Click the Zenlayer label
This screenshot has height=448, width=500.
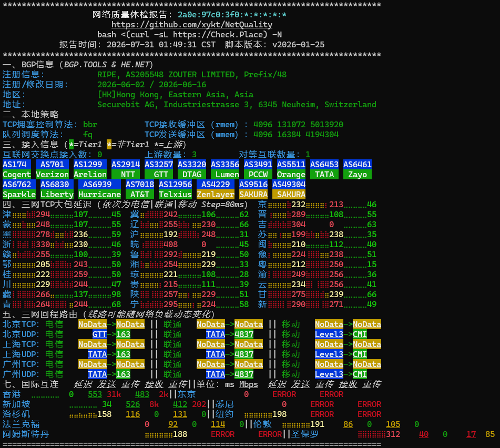coord(215,195)
